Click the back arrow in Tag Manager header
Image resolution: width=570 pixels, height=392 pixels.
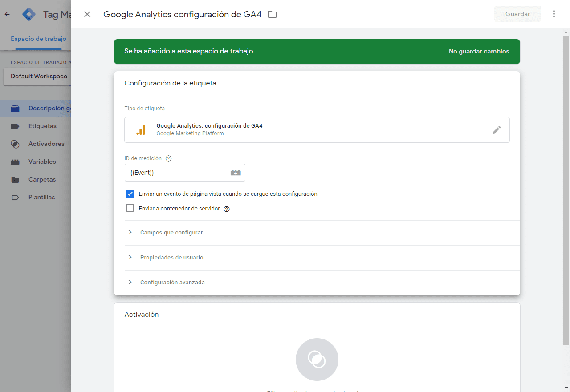tap(7, 14)
